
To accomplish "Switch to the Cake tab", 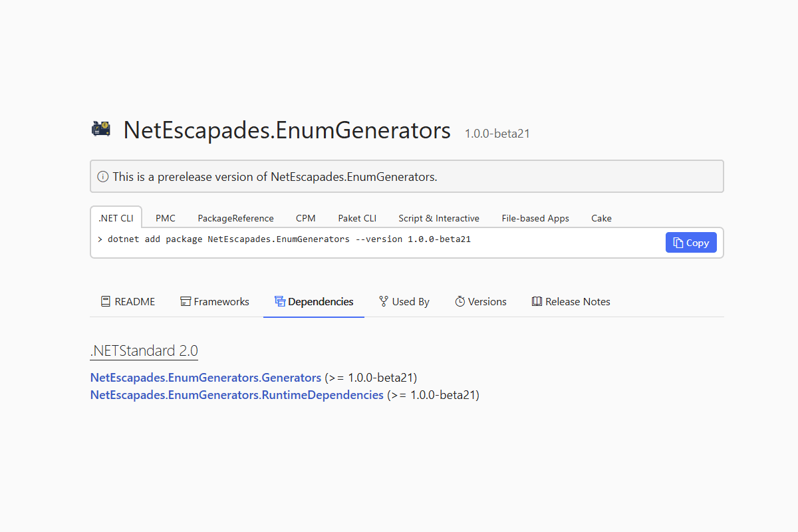I will coord(601,218).
